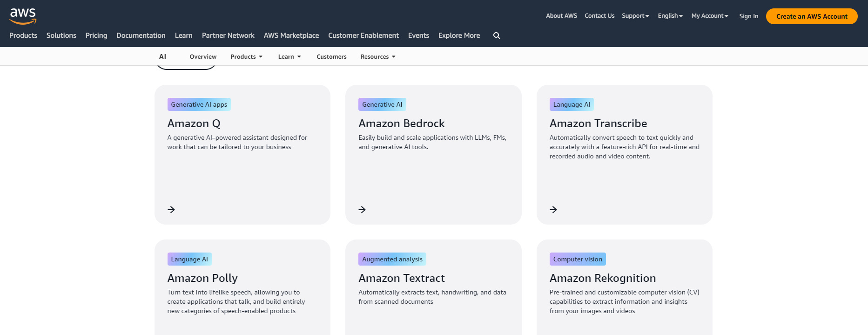Open the About AWS link
The width and height of the screenshot is (868, 335).
(x=561, y=16)
